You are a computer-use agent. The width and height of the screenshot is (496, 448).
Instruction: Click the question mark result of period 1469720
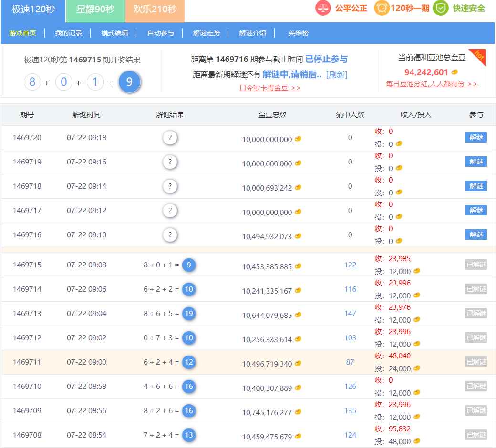[170, 138]
